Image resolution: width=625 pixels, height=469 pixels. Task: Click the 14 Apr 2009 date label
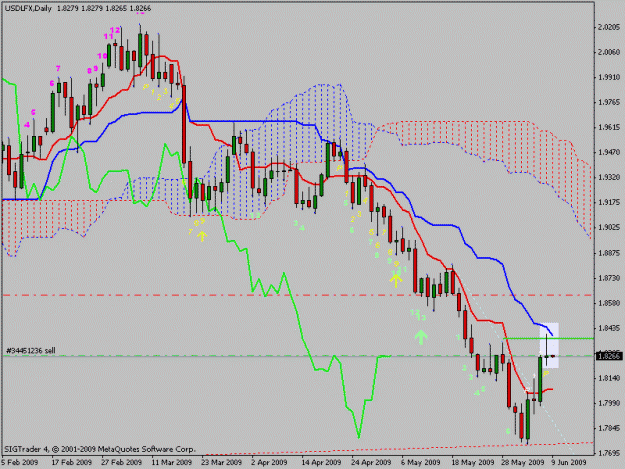point(321,462)
